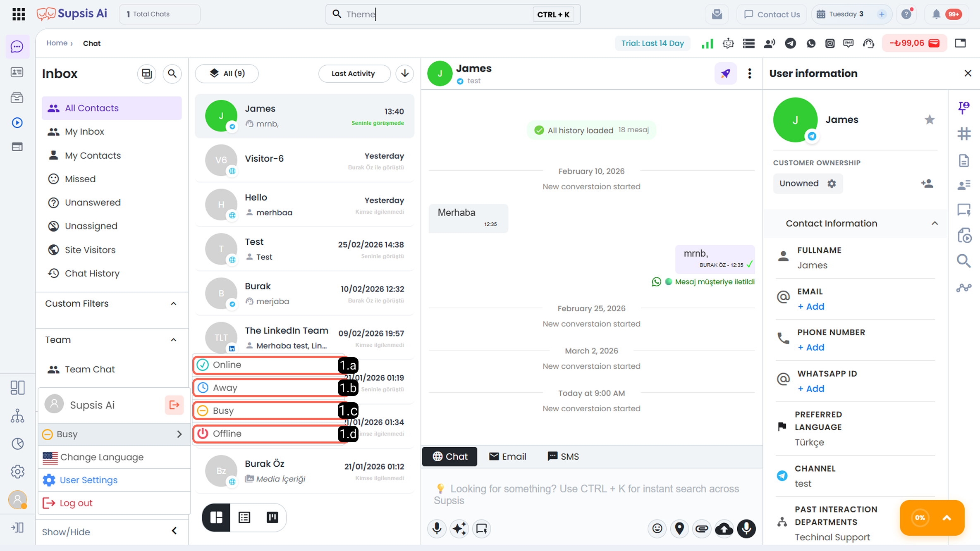This screenshot has height=551, width=980.
Task: Start voice input with left microphone icon
Action: [437, 528]
